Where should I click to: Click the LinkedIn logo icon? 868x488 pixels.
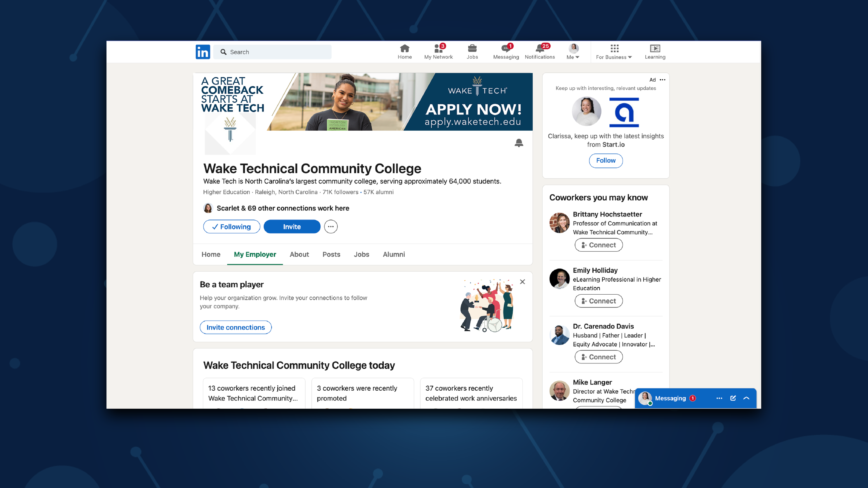(x=203, y=52)
